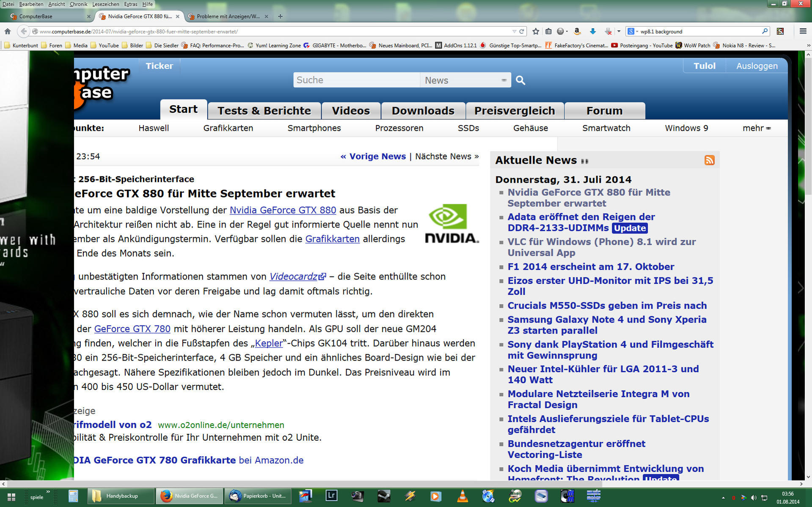Image resolution: width=812 pixels, height=507 pixels.
Task: Open the Tests & Berichte tab
Action: click(x=264, y=110)
